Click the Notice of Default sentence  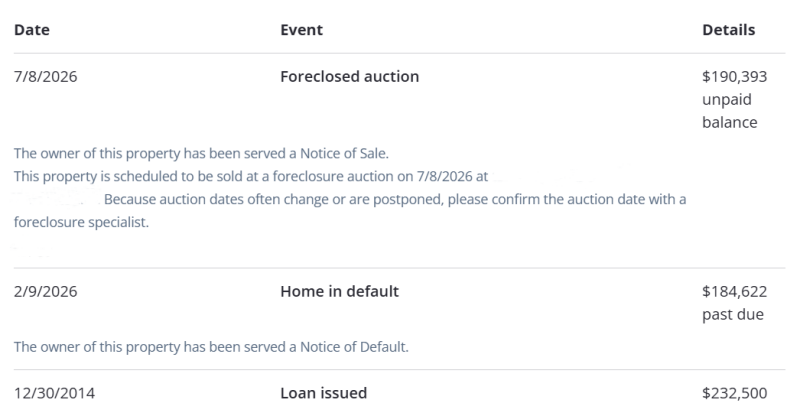point(211,347)
